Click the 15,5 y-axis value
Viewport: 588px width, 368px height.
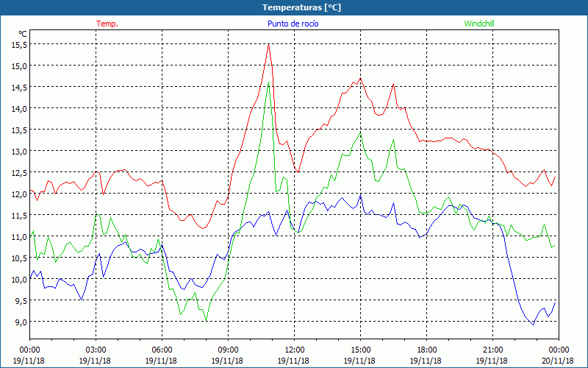20,44
